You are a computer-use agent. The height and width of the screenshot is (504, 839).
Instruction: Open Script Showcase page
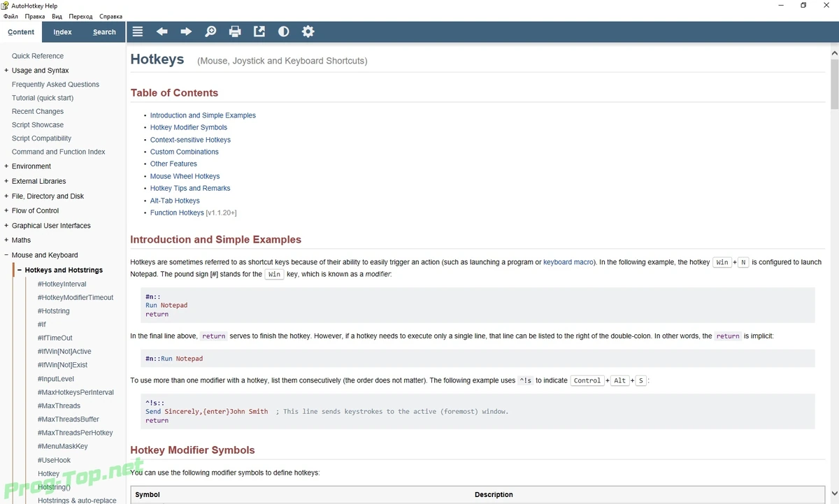tap(38, 125)
